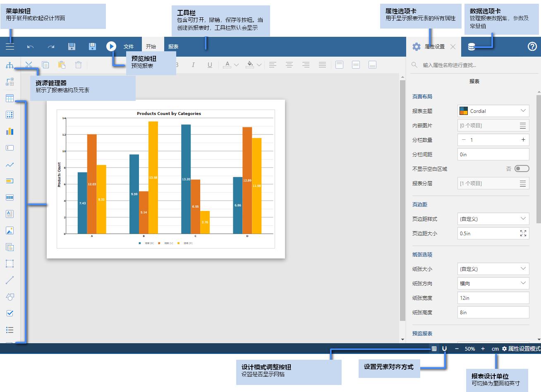Select the barcode insert tool

pos(10,197)
